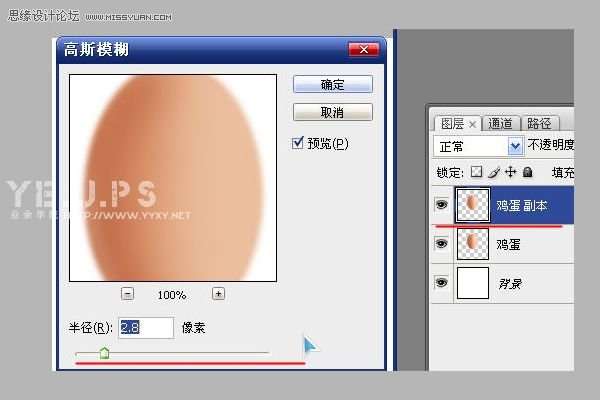The height and width of the screenshot is (400, 600).
Task: Close the 图层 panel tab with x
Action: (x=473, y=124)
